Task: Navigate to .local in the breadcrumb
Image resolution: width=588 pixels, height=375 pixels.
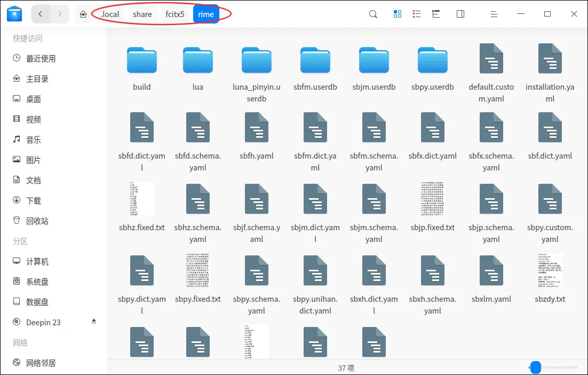Action: coord(110,14)
